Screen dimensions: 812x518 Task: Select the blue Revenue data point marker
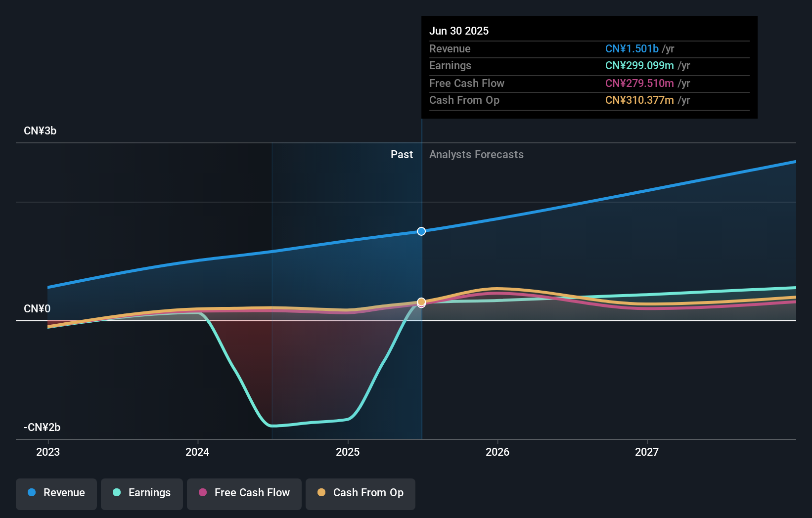click(x=421, y=231)
